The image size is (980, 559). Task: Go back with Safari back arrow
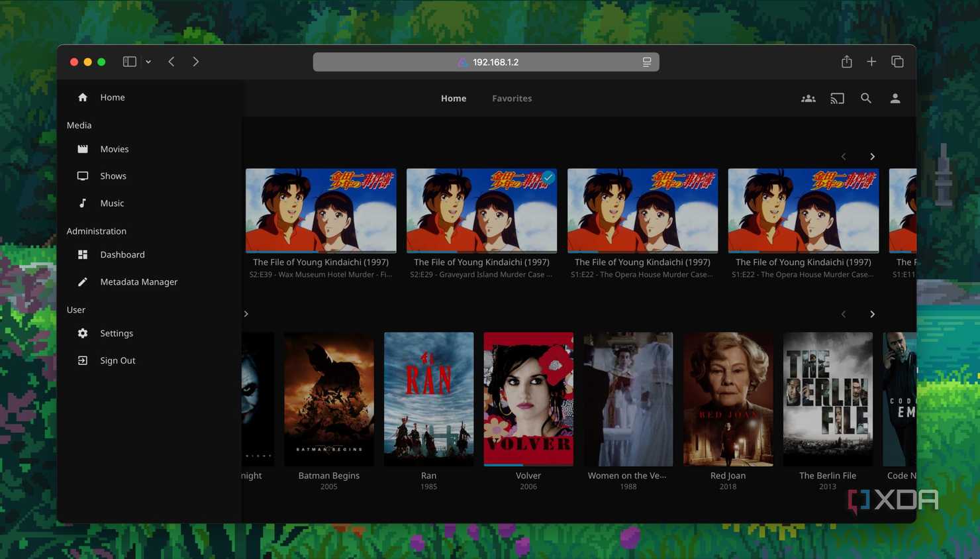click(x=171, y=62)
